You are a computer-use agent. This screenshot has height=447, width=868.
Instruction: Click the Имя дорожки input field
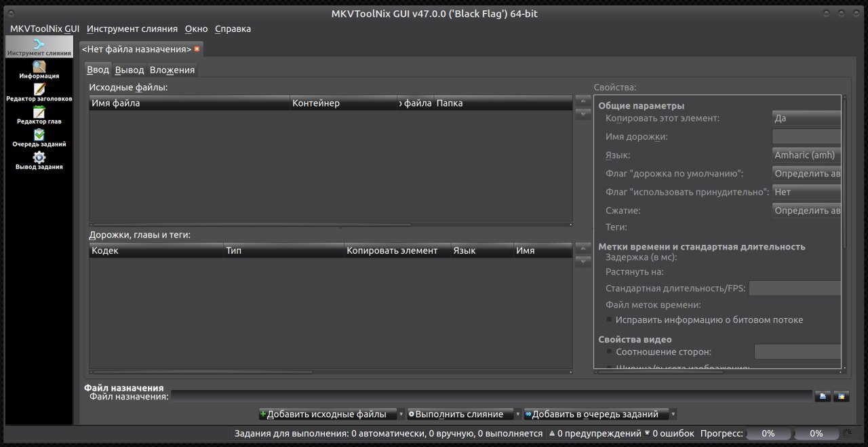pos(806,136)
